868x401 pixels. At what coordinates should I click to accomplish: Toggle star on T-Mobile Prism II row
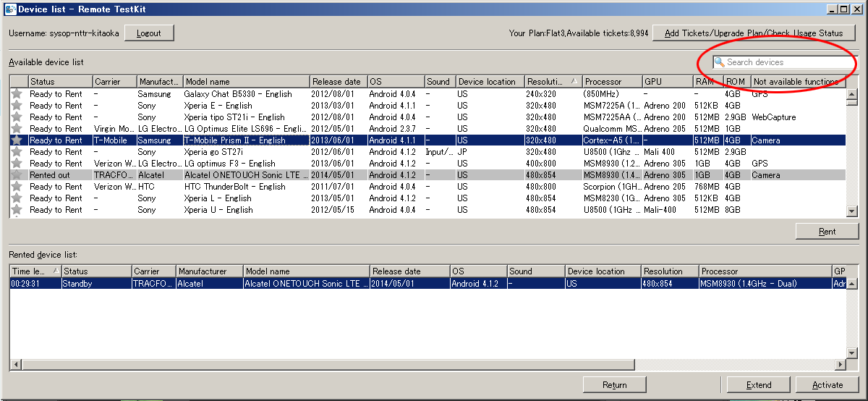coord(17,140)
